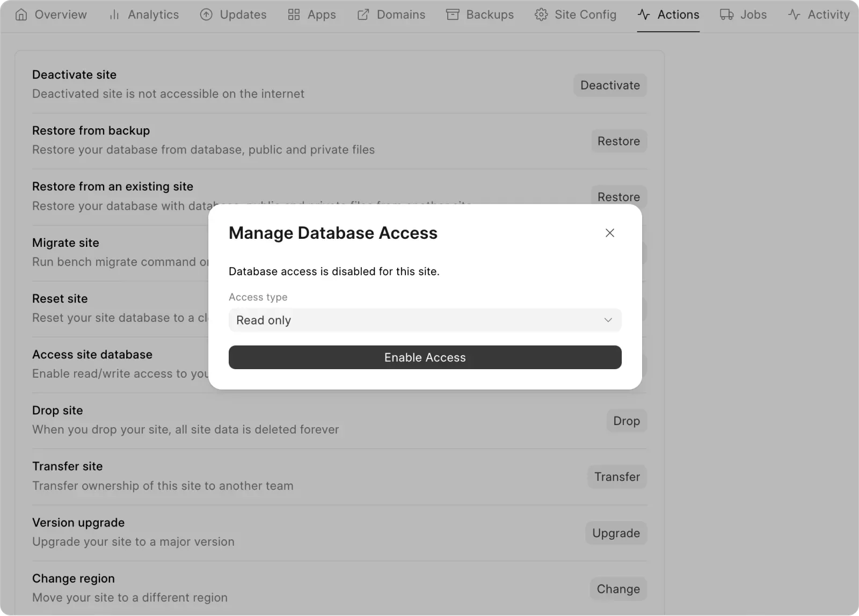
Task: Click the Enable Access button
Action: pos(425,357)
